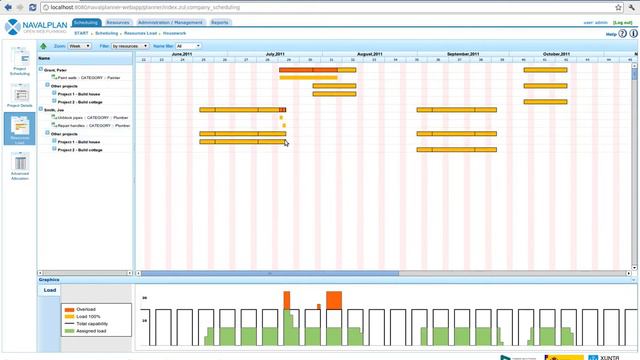The image size is (640, 360).
Task: Click Smith, Joe's September load bar
Action: pos(457,110)
